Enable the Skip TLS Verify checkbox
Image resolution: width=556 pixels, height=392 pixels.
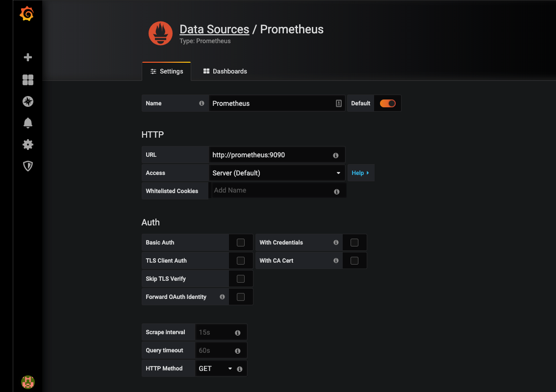pyautogui.click(x=241, y=279)
